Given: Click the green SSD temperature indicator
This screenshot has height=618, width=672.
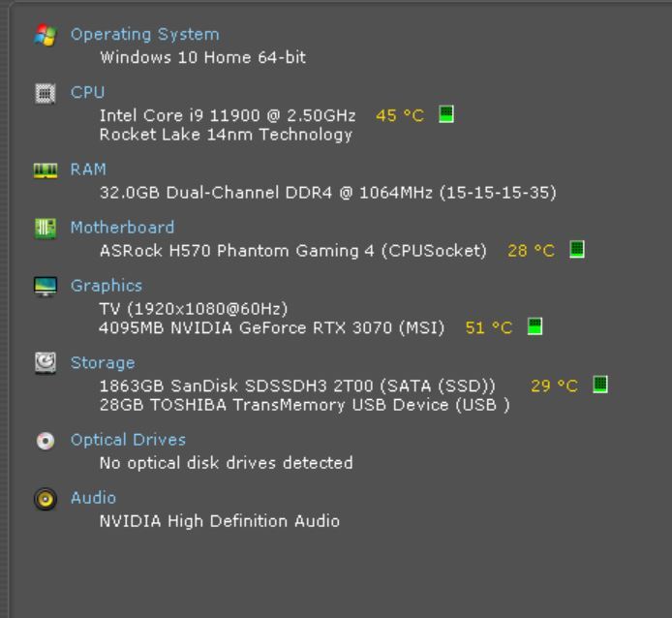Looking at the screenshot, I should point(599,385).
